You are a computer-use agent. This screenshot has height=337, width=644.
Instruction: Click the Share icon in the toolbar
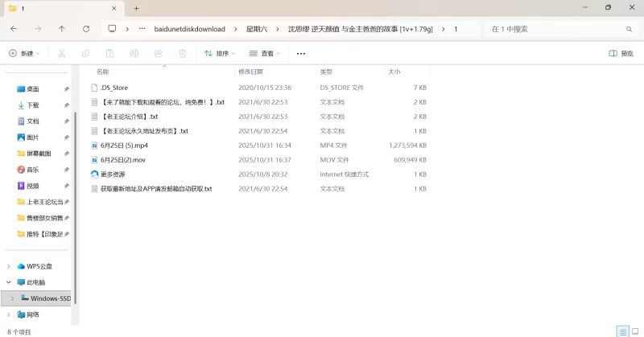158,53
